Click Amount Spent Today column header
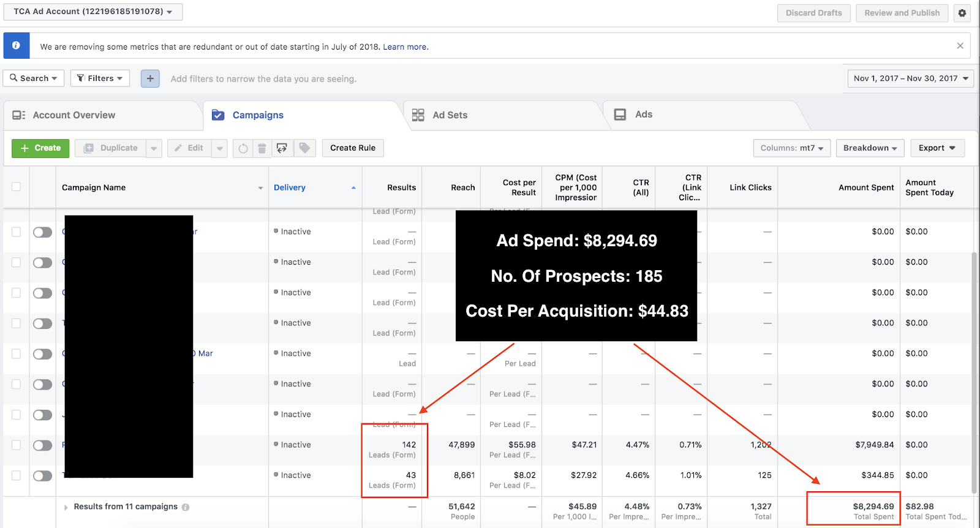 [x=937, y=187]
